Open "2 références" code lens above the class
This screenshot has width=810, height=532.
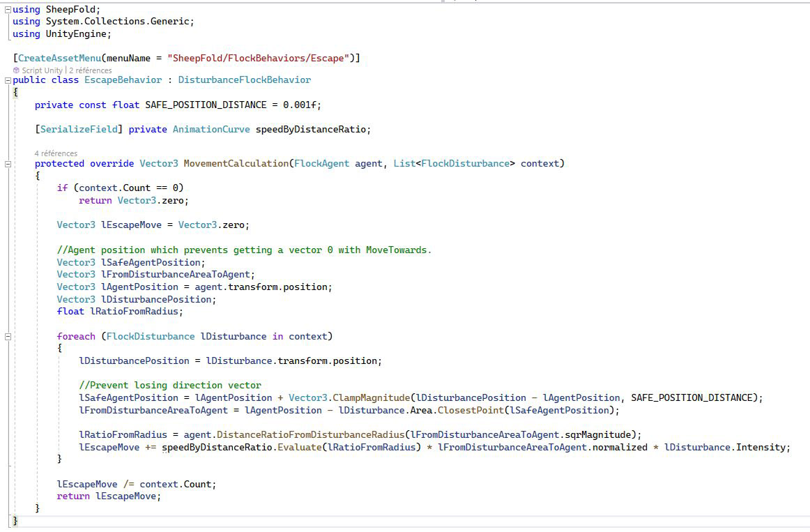point(91,70)
